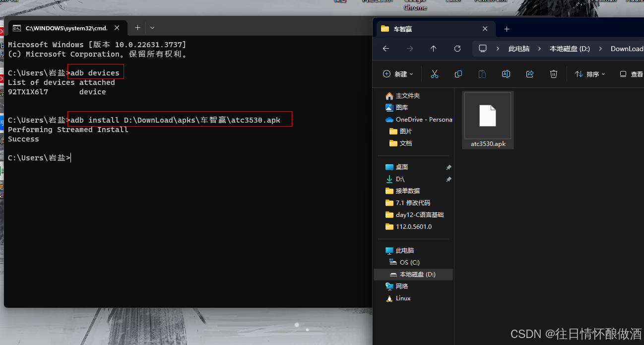The height and width of the screenshot is (345, 644).
Task: Expand chevron after 此电脑 in address bar
Action: coord(540,49)
